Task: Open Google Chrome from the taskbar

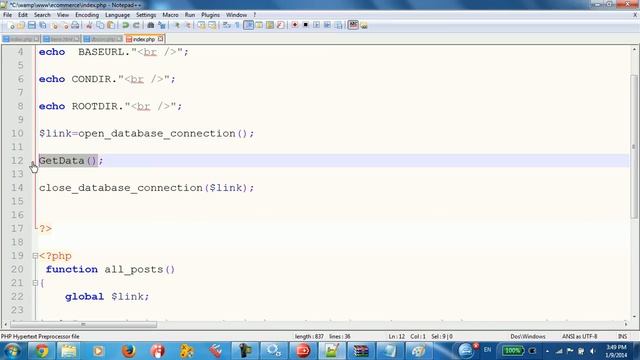Action: click(x=41, y=351)
